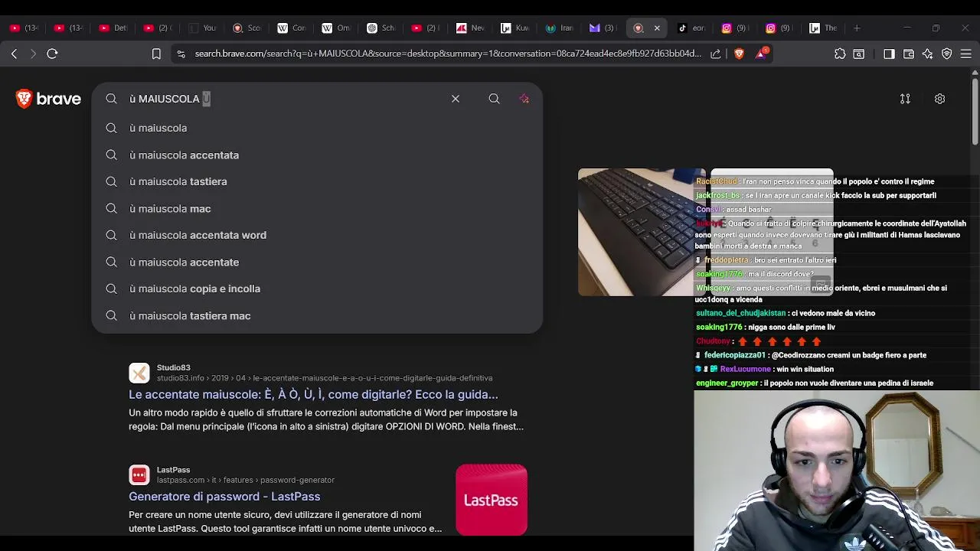Open the Brave VPN shield icon
980x551 pixels.
[947, 54]
